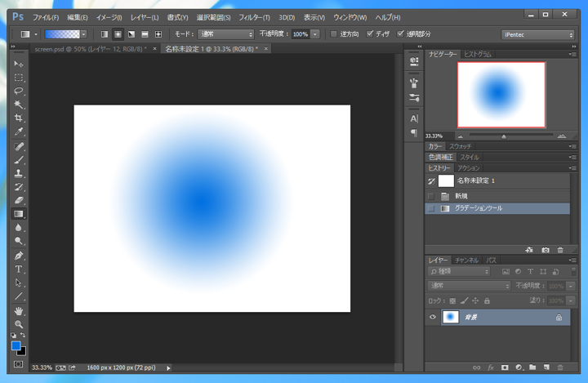The width and height of the screenshot is (588, 383).
Task: Select the Hand tool
Action: (18, 311)
